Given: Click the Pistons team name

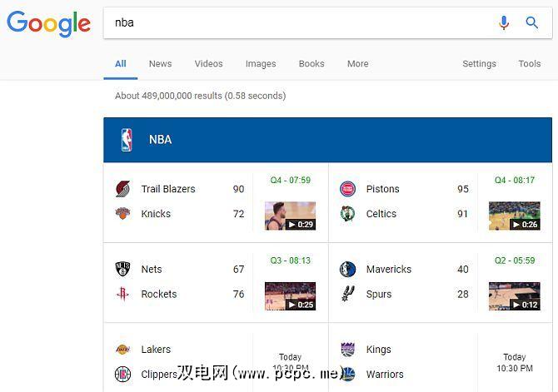Looking at the screenshot, I should [382, 189].
